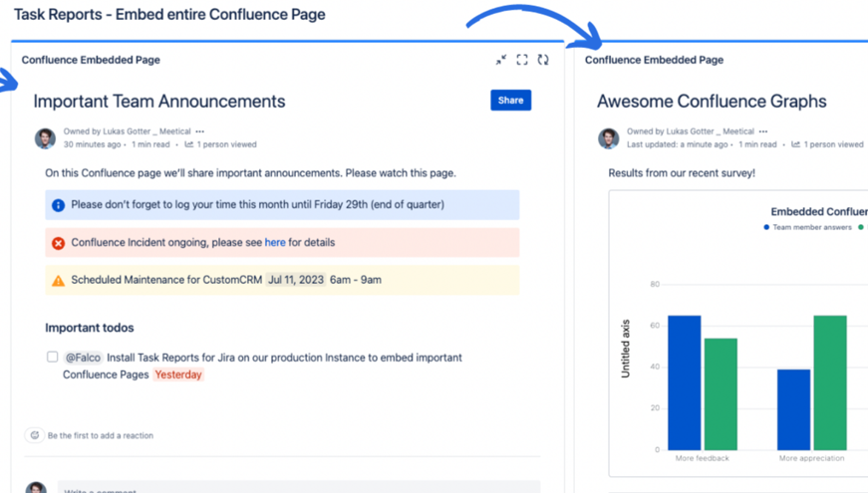The height and width of the screenshot is (493, 868).
Task: Click the blue bar above 'More feedback'
Action: 684,382
